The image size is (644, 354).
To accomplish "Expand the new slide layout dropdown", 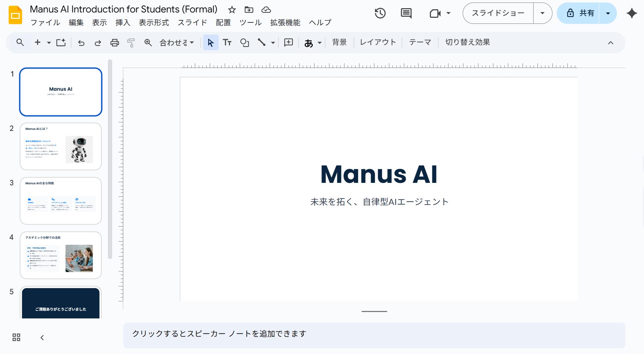I will (x=49, y=43).
